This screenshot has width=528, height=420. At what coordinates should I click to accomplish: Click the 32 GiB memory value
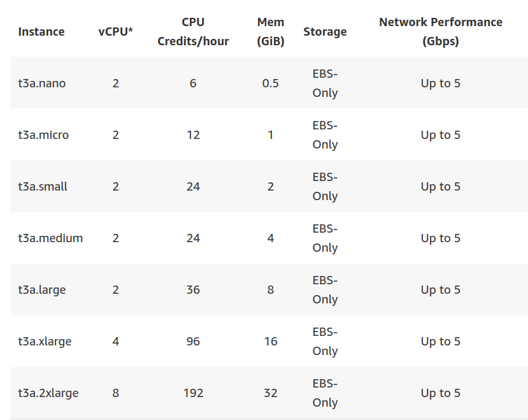(271, 393)
